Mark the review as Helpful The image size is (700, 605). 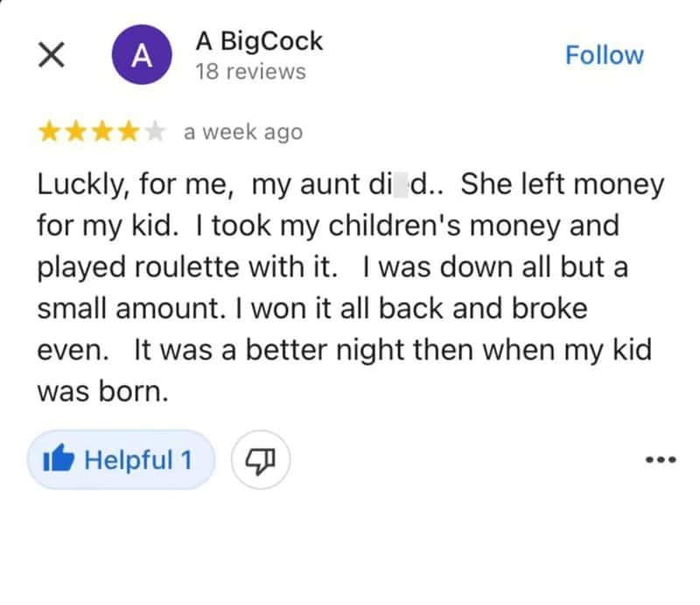121,460
